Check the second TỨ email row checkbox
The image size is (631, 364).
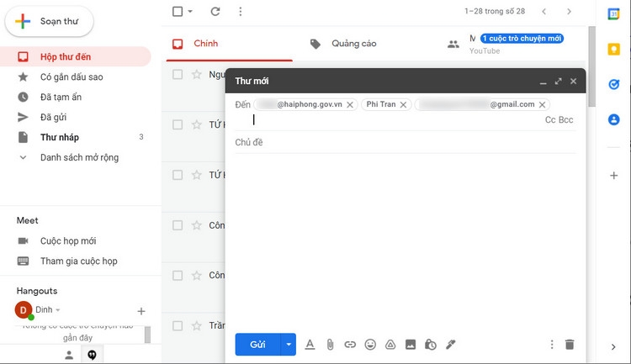point(178,175)
